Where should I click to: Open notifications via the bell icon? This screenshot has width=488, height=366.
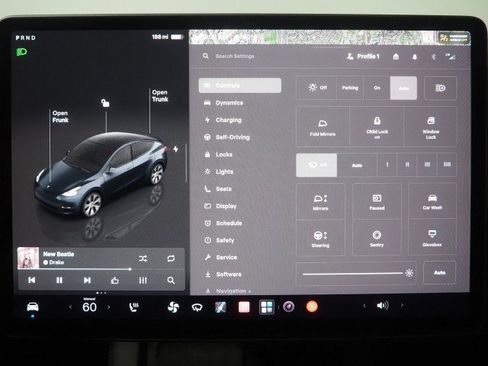click(x=414, y=57)
